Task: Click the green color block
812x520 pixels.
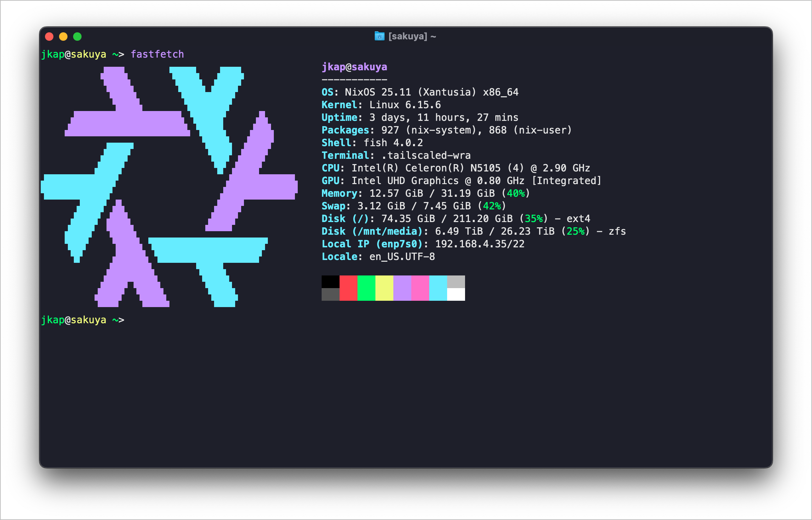Action: click(x=366, y=288)
